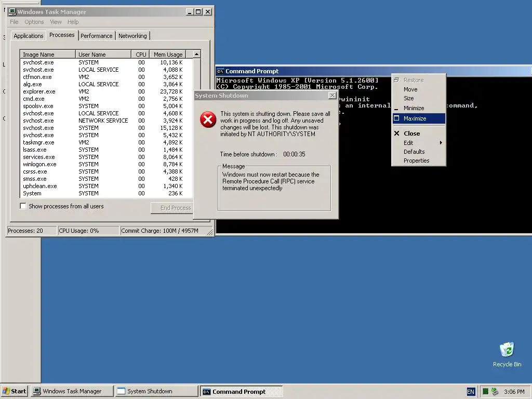Image resolution: width=532 pixels, height=399 pixels.
Task: Choose Close from the context menu
Action: (x=419, y=134)
